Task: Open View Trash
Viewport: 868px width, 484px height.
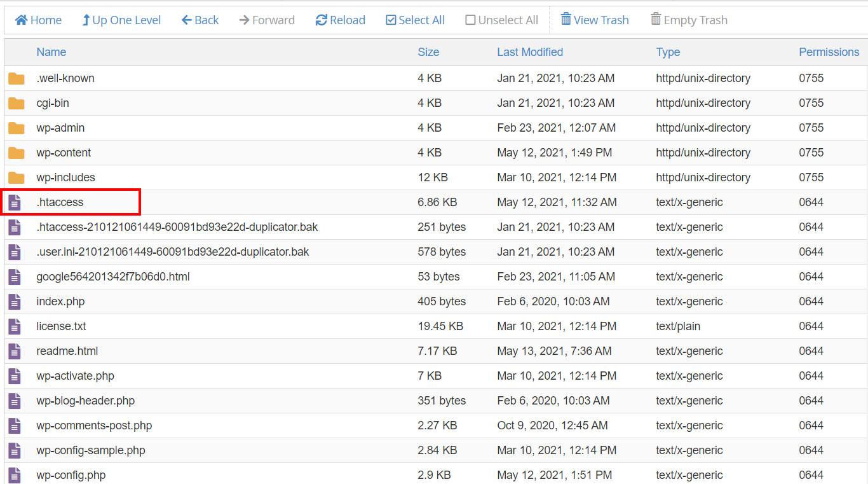Action: 595,20
